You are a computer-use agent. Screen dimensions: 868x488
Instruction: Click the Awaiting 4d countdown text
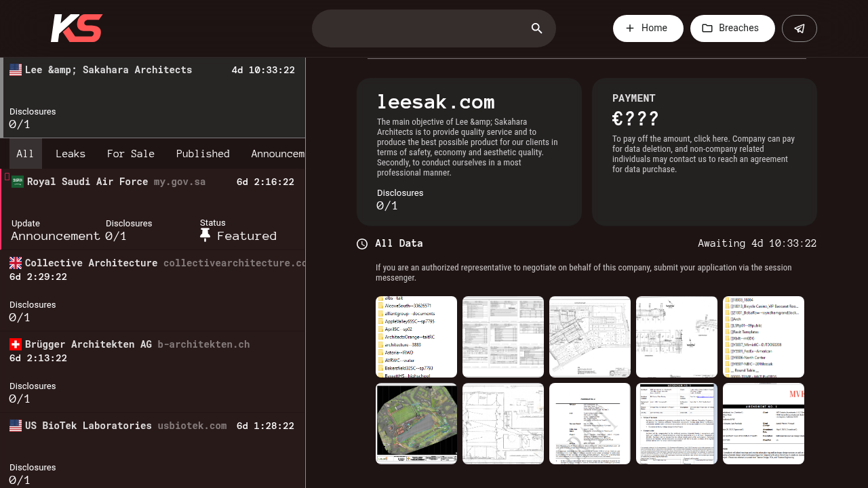(x=757, y=243)
